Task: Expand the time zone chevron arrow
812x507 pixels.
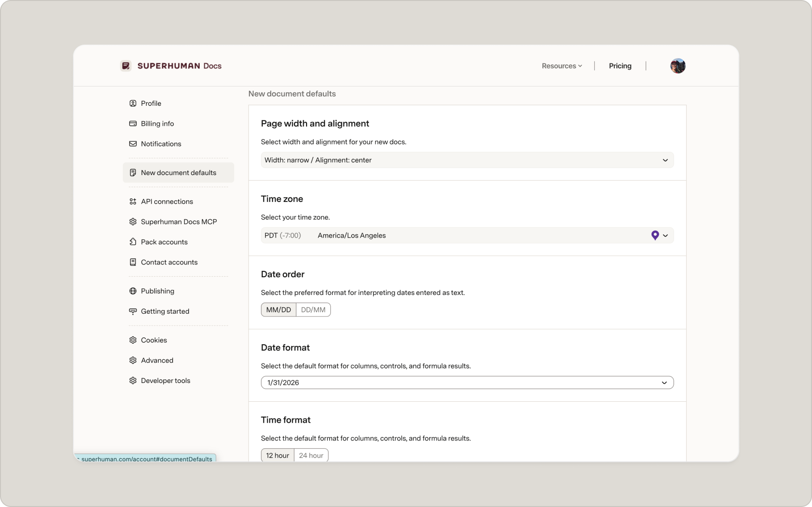Action: pos(666,236)
